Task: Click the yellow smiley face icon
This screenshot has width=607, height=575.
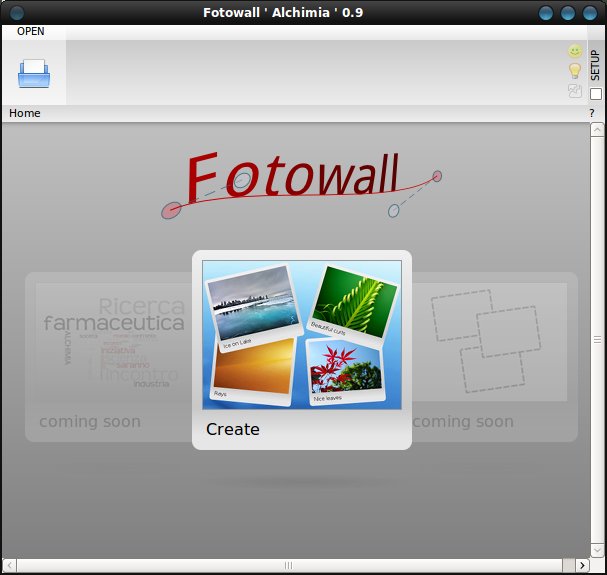Action: pyautogui.click(x=575, y=51)
